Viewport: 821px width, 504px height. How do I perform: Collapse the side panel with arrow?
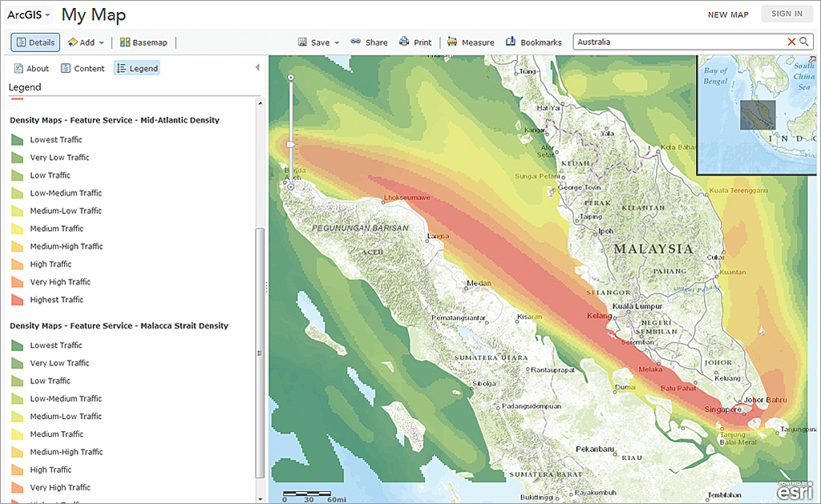coord(257,67)
